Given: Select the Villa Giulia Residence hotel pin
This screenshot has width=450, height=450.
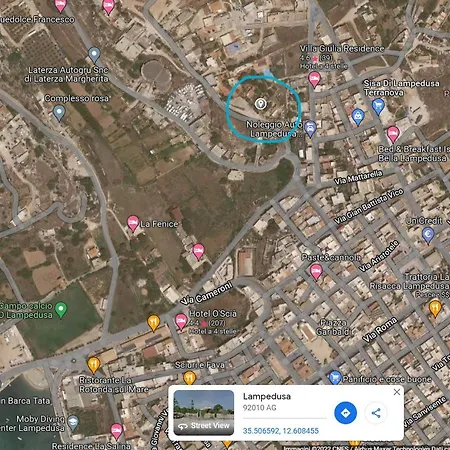Looking at the screenshot, I should (314, 80).
